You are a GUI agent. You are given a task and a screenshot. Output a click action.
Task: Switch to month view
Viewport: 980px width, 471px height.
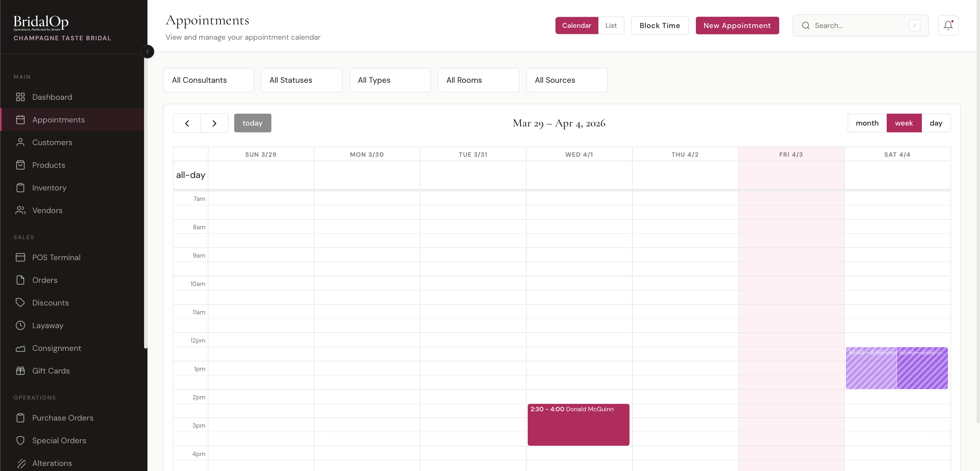tap(867, 123)
